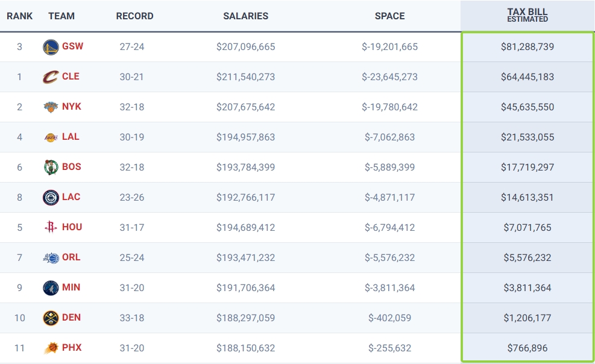Click the LA Clippers logo icon
This screenshot has height=364, width=595.
click(x=51, y=198)
